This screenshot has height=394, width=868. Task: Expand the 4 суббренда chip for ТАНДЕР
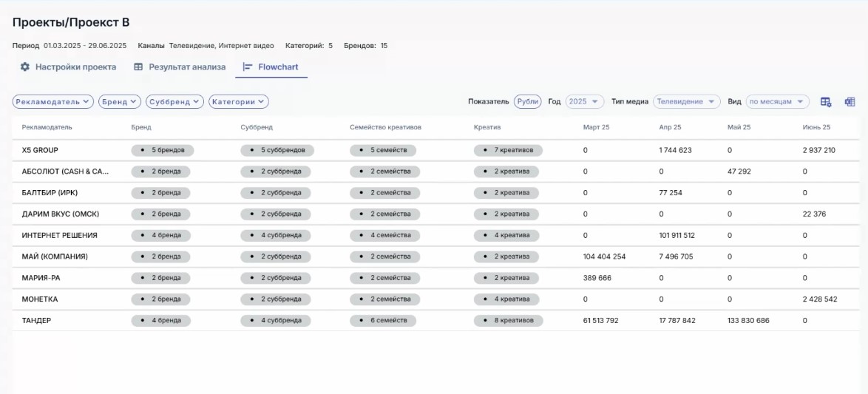click(275, 320)
